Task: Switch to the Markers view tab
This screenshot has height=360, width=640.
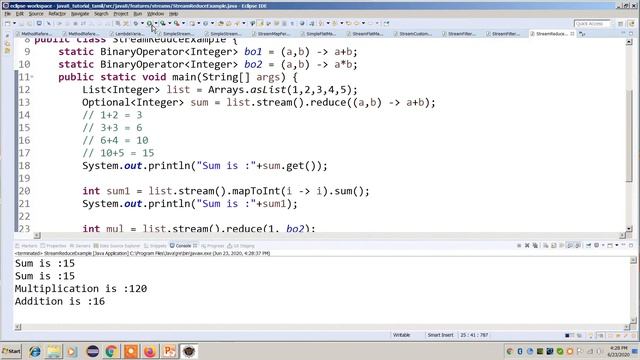Action: pos(26,246)
